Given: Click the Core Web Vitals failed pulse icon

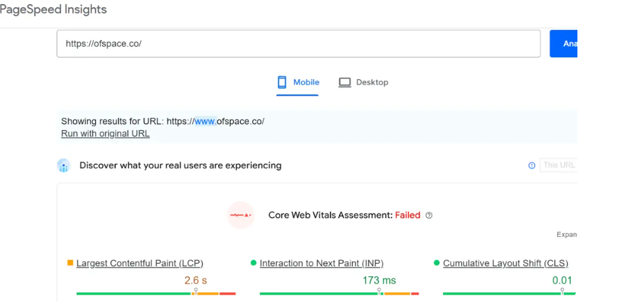Looking at the screenshot, I should point(240,215).
